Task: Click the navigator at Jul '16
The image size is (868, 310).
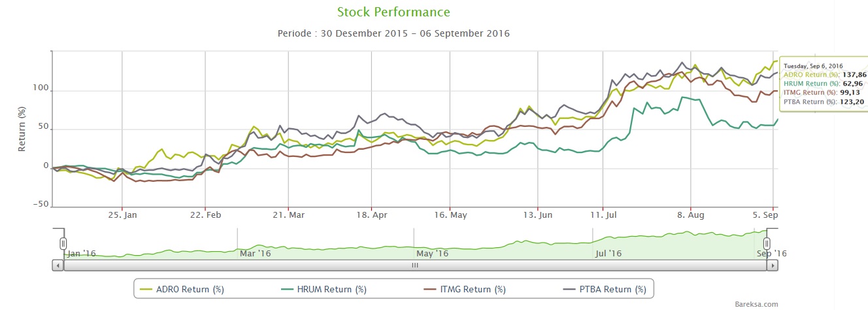Action: (609, 253)
